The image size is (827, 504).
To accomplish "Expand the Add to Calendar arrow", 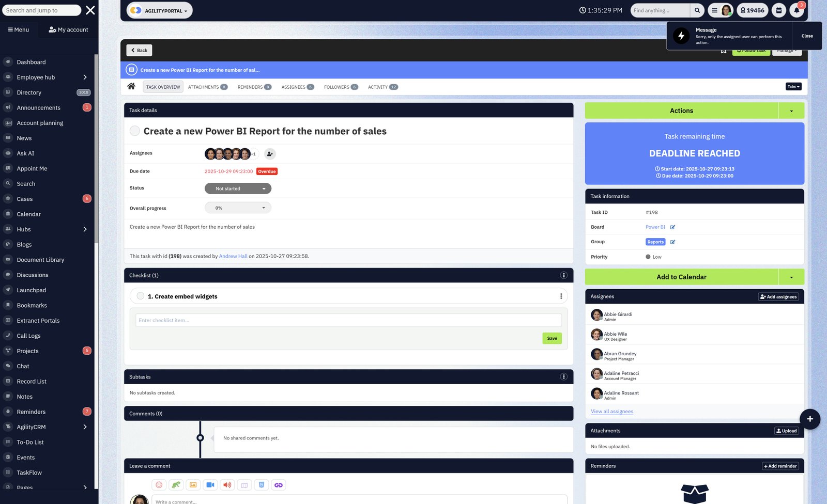I will 791,277.
